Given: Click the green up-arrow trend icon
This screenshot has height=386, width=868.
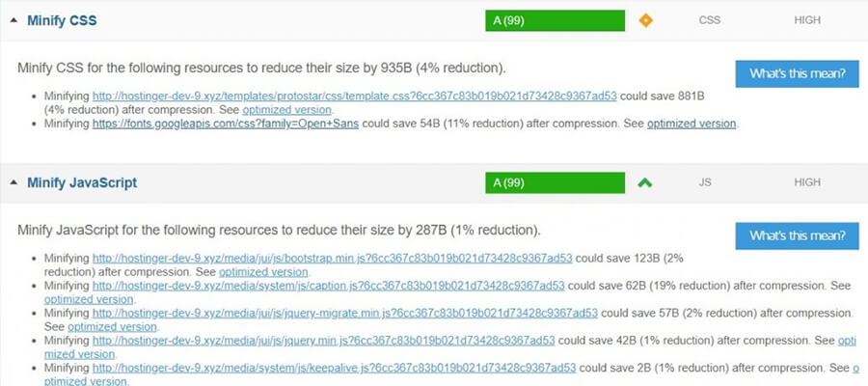Looking at the screenshot, I should (x=645, y=181).
